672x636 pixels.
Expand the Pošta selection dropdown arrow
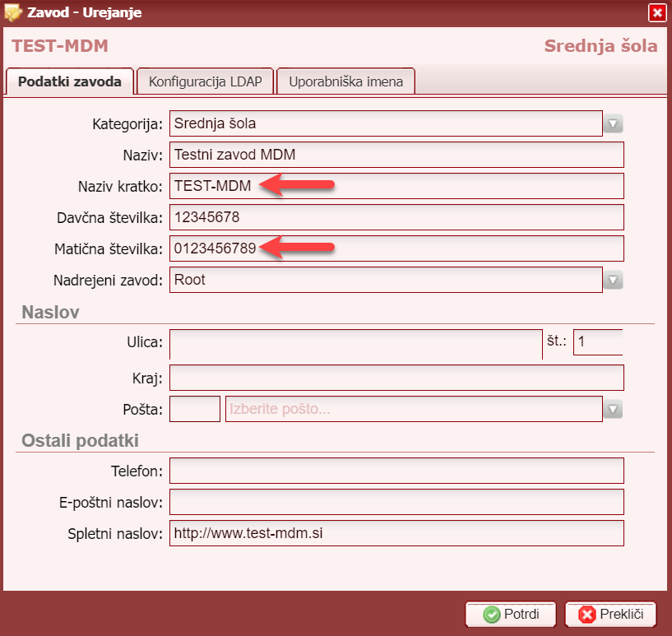pos(614,410)
